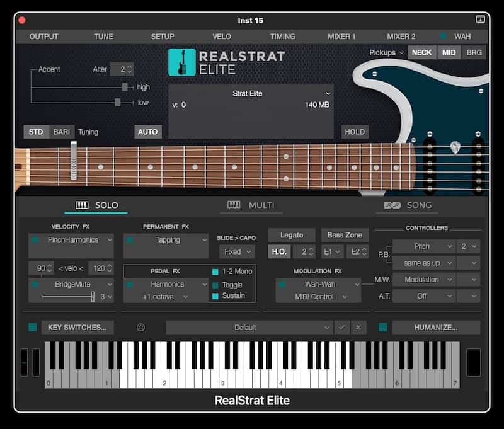Switch to the OUTPUT tab
This screenshot has height=429, width=504.
44,37
